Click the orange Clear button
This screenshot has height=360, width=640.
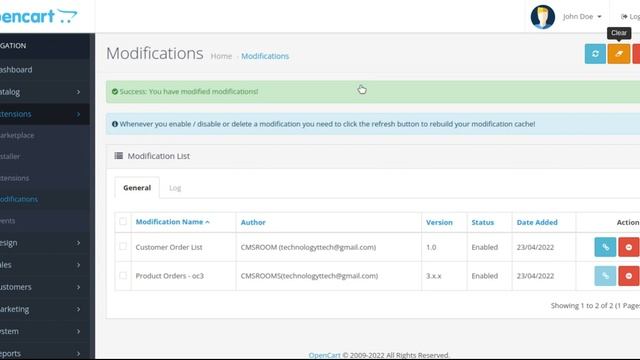tap(619, 53)
